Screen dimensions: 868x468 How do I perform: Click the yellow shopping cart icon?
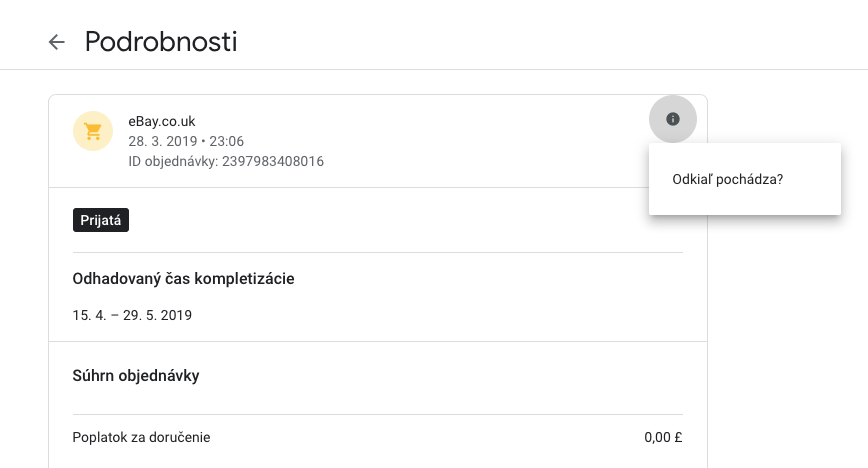93,131
